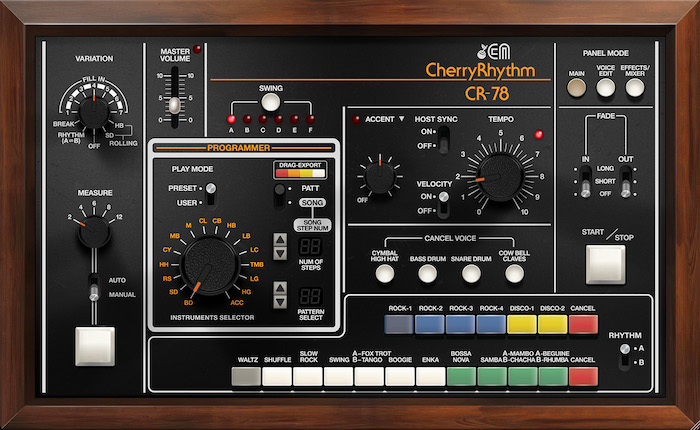Screen dimensions: 700x430
Task: Click the Drag-Export color strip
Action: (299, 172)
